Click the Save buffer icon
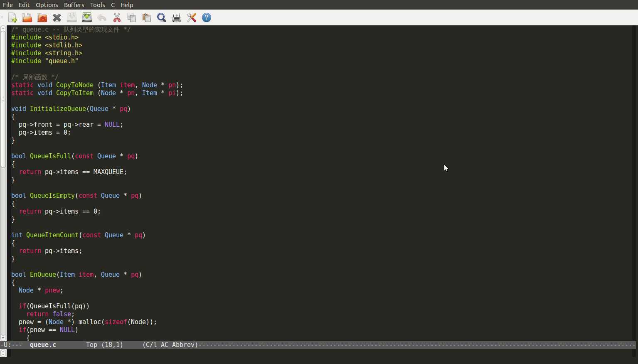The width and height of the screenshot is (638, 364). (72, 17)
